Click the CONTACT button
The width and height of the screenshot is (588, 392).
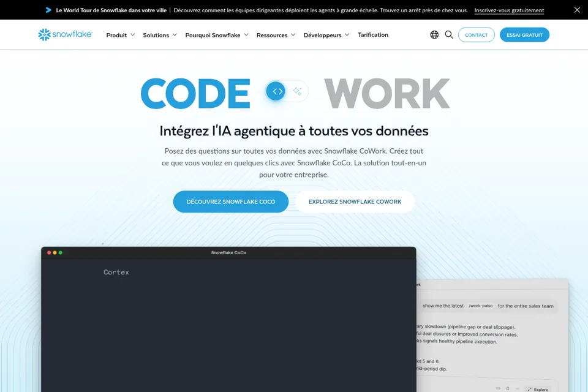(x=477, y=35)
